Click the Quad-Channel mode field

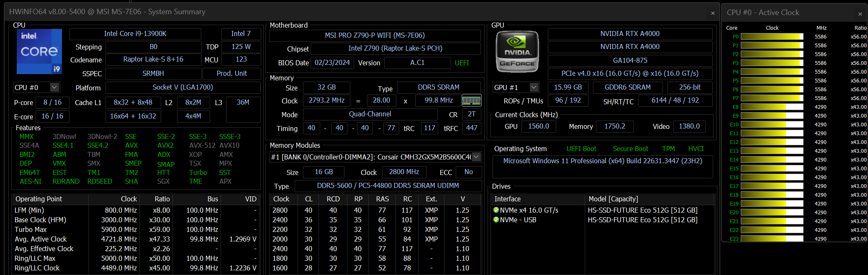pyautogui.click(x=370, y=114)
